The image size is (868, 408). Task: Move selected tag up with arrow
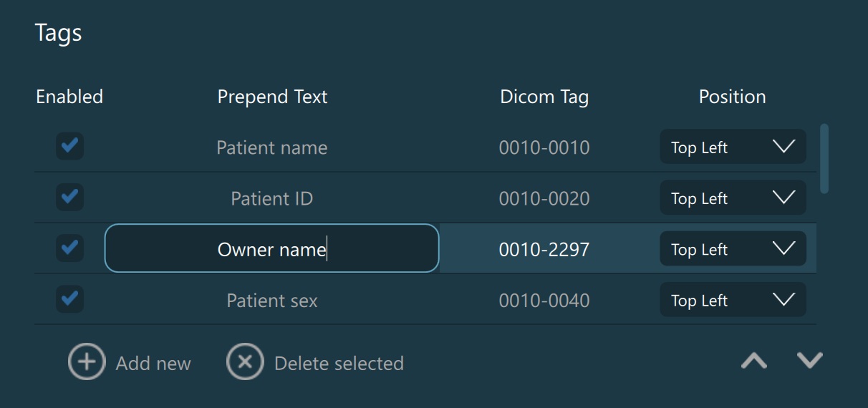[x=754, y=361]
